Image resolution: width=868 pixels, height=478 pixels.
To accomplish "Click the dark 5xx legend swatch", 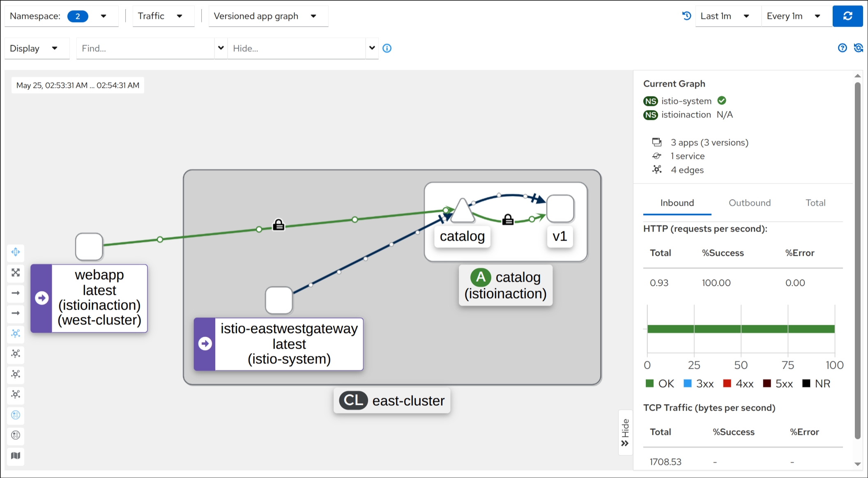I will (767, 384).
